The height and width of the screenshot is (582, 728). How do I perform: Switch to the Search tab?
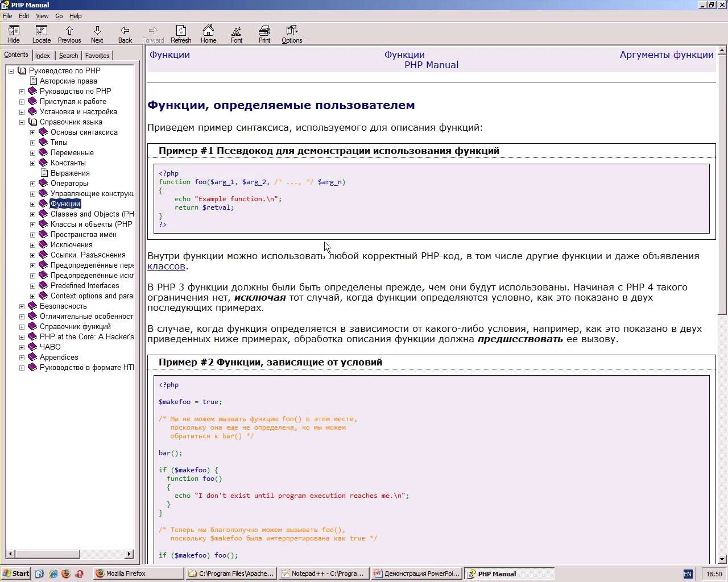[69, 56]
